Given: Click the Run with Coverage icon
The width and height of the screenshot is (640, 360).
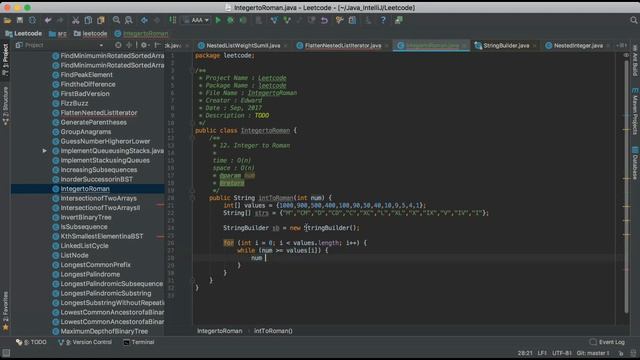Looking at the screenshot, I should point(243,20).
